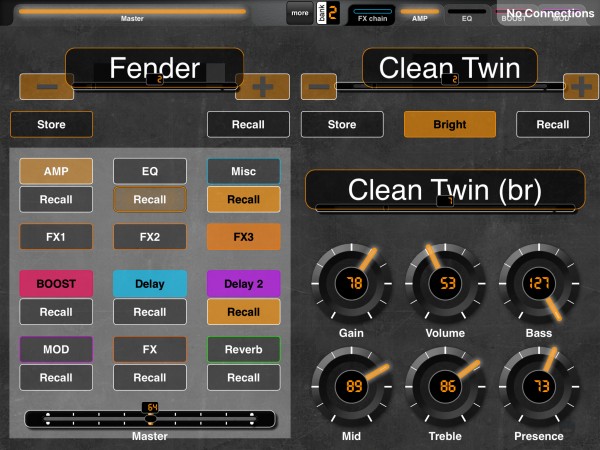
Task: Toggle the FX2 button
Action: tap(150, 237)
